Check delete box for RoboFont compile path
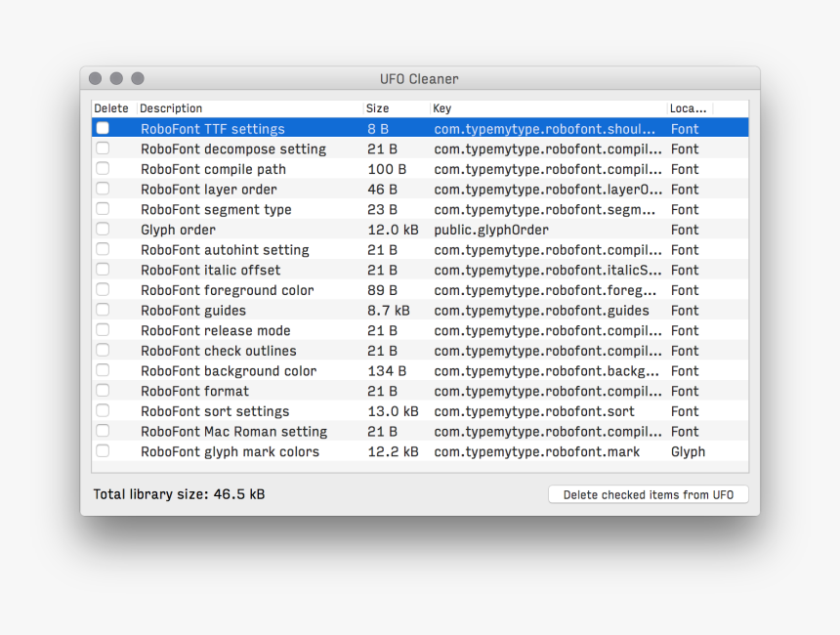Image resolution: width=840 pixels, height=635 pixels. [103, 168]
